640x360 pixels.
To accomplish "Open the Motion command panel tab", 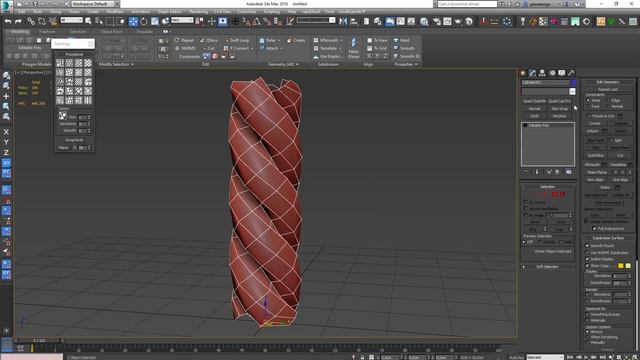I will point(552,73).
